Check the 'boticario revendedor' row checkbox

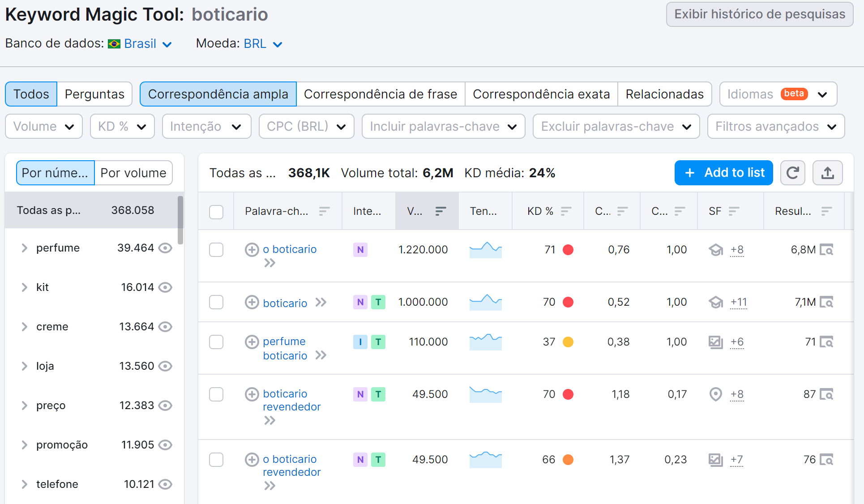[216, 394]
